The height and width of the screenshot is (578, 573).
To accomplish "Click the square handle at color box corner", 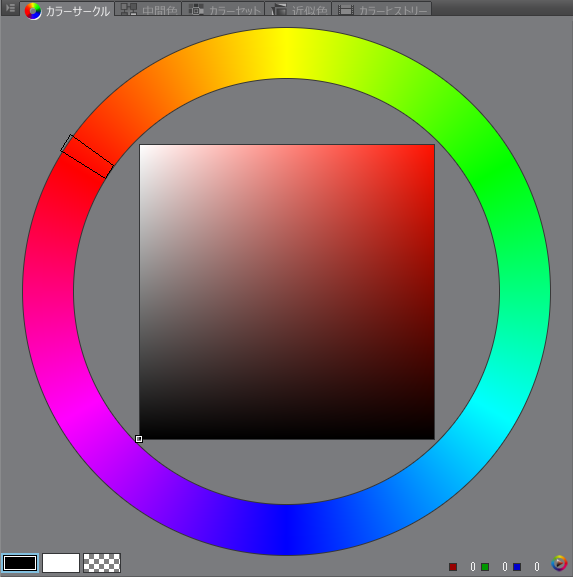I will click(139, 439).
